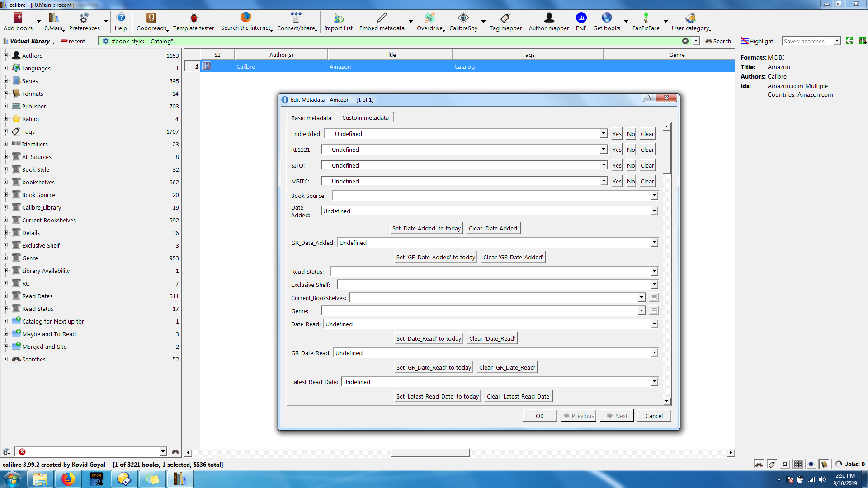Toggle the Highlight search option
The height and width of the screenshot is (488, 868).
pos(757,41)
